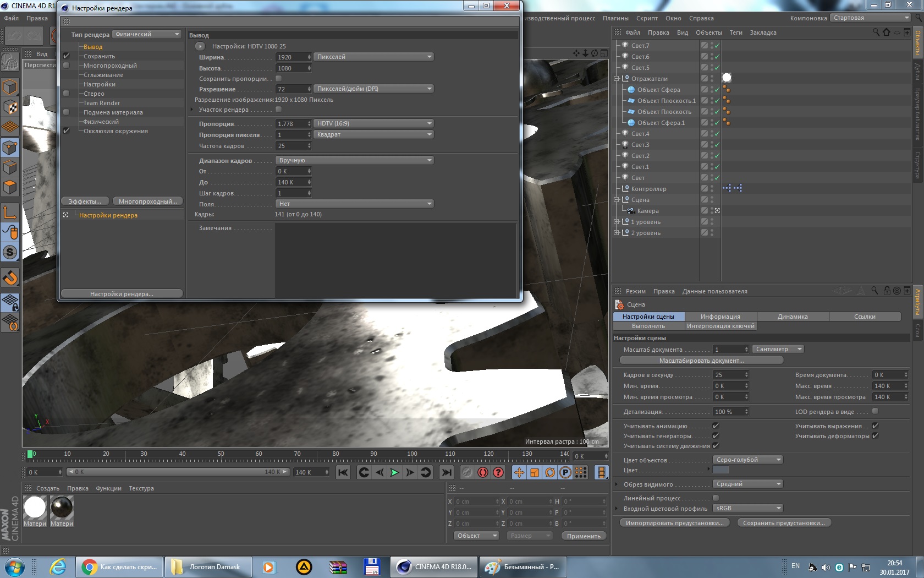Viewport: 924px width, 578px height.
Task: Select Points mode cube icon
Action: [10, 148]
